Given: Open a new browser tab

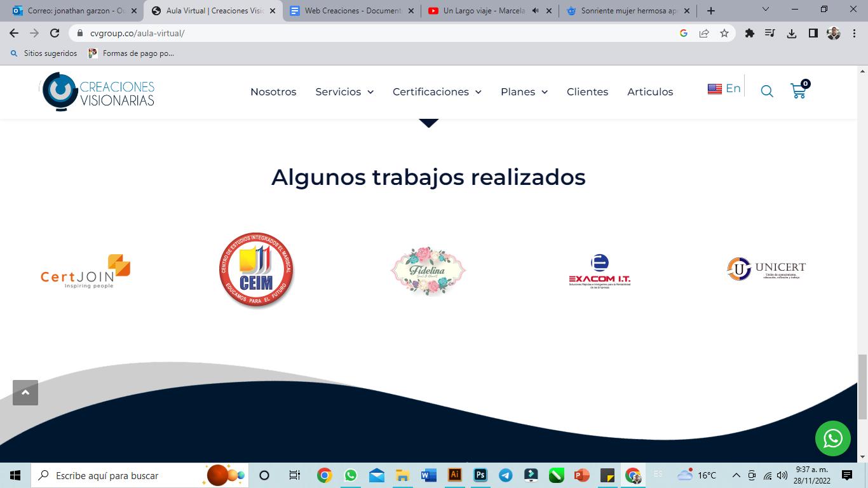Looking at the screenshot, I should [711, 11].
